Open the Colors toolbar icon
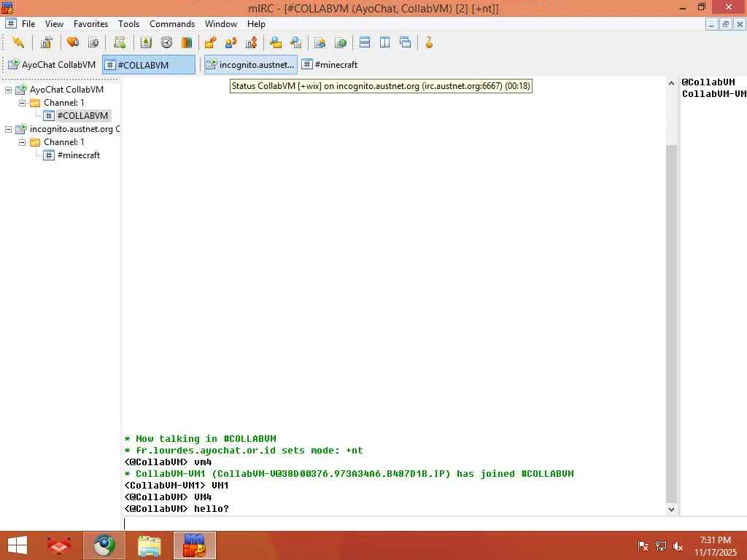This screenshot has height=560, width=747. tap(187, 43)
